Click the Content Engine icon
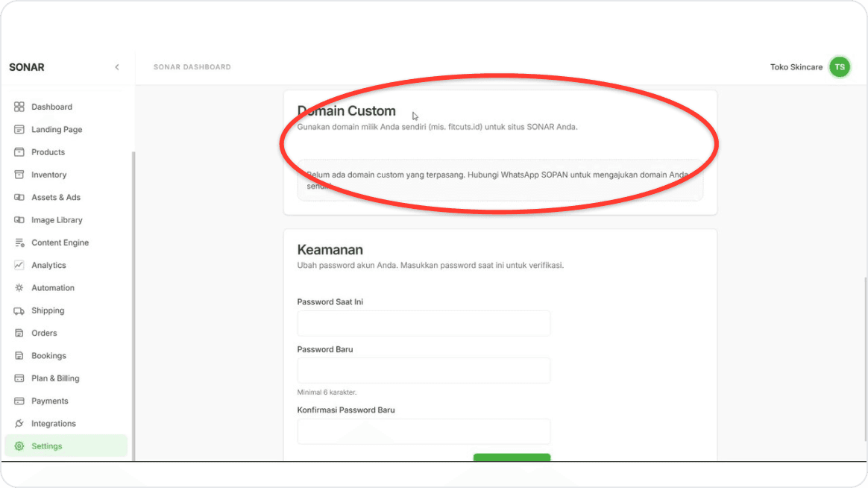Image resolution: width=868 pixels, height=488 pixels. [19, 243]
